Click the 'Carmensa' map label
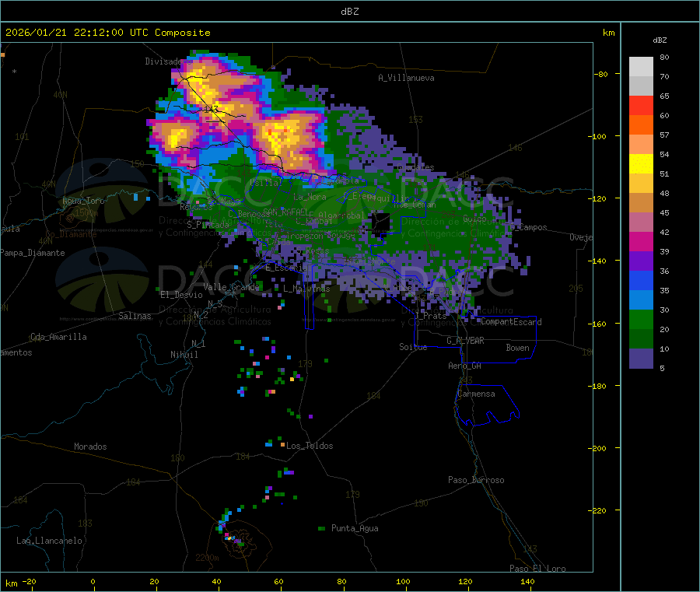 (x=476, y=394)
